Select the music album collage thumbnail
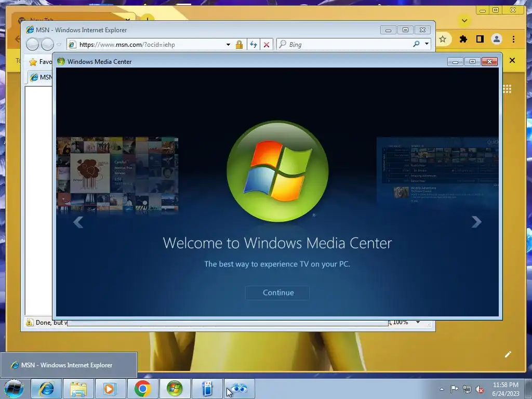 (x=117, y=175)
